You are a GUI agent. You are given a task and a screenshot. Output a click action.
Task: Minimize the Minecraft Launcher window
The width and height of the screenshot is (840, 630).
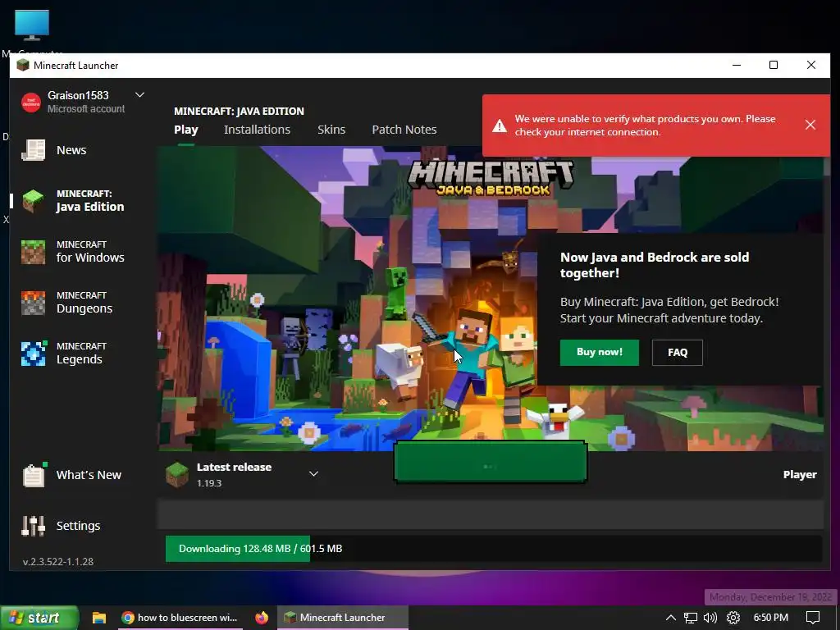click(x=737, y=65)
